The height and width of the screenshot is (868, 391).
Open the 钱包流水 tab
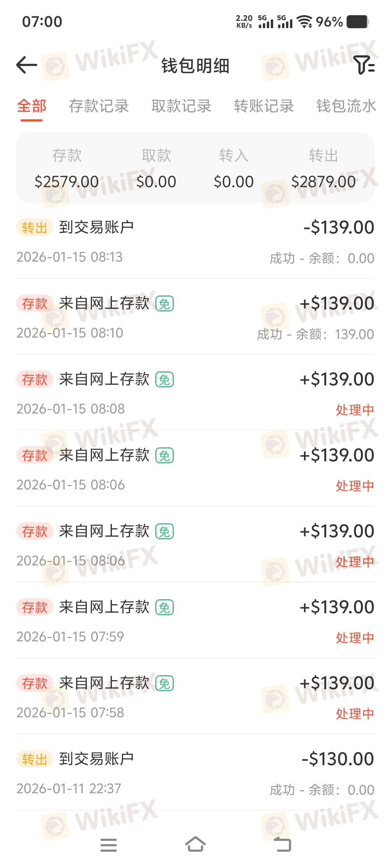pos(346,106)
